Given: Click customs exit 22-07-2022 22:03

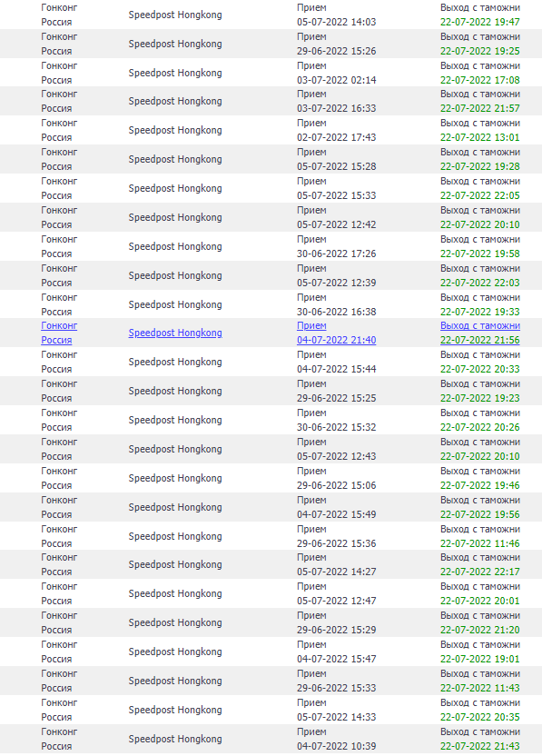Looking at the screenshot, I should click(x=480, y=283).
